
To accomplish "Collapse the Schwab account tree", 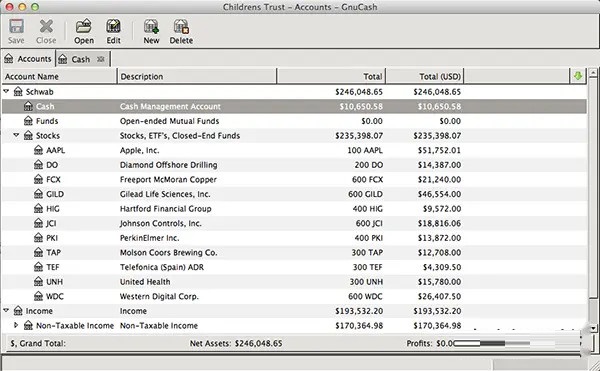I will [6, 91].
